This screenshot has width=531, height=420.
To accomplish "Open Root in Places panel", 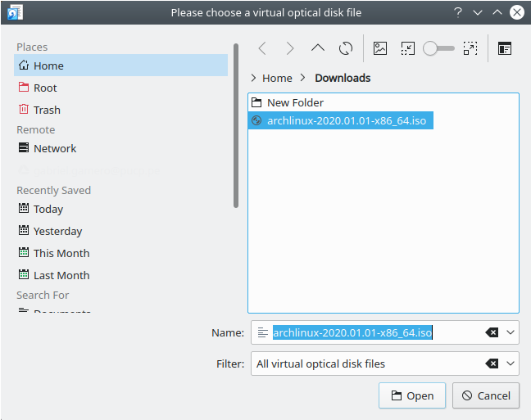I will pos(120,88).
